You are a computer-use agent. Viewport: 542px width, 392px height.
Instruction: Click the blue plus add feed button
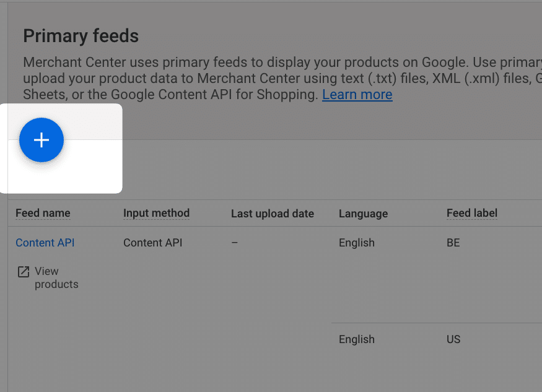point(42,140)
